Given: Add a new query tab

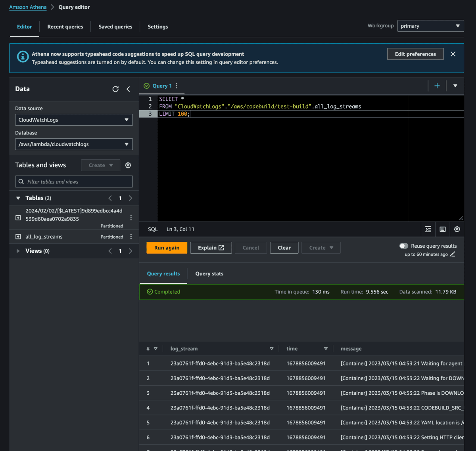Looking at the screenshot, I should 437,86.
